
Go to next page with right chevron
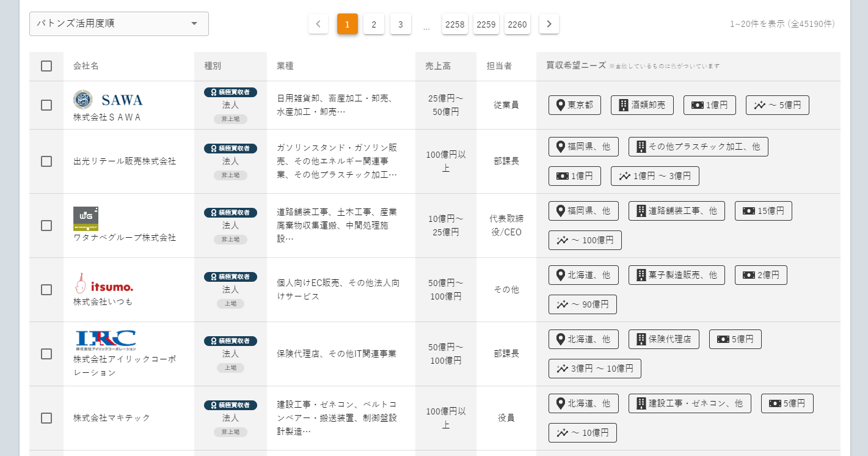[x=549, y=24]
